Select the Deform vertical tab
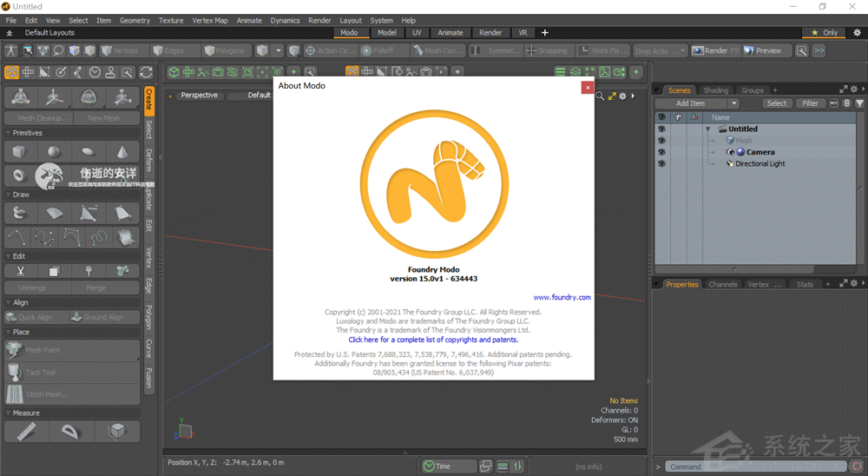868x476 pixels. tap(149, 160)
